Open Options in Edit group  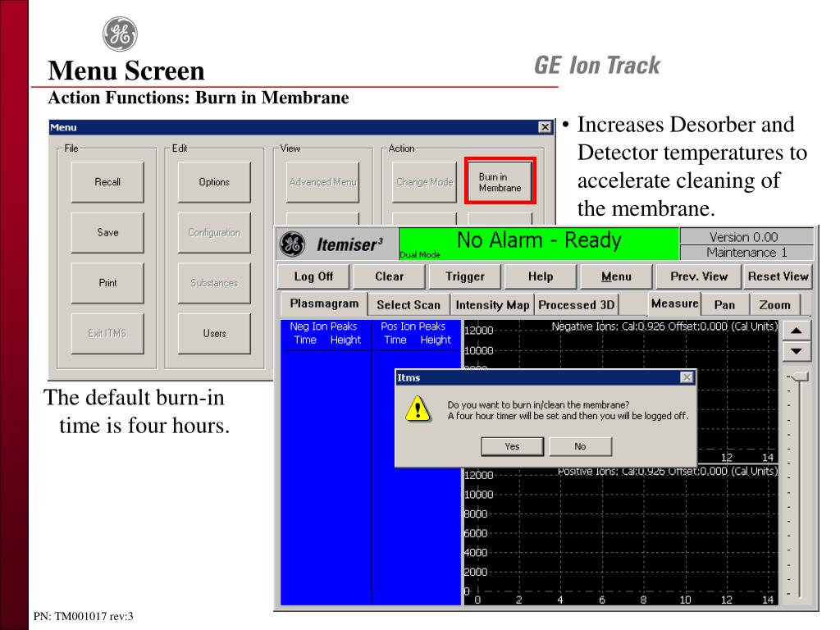coord(214,181)
